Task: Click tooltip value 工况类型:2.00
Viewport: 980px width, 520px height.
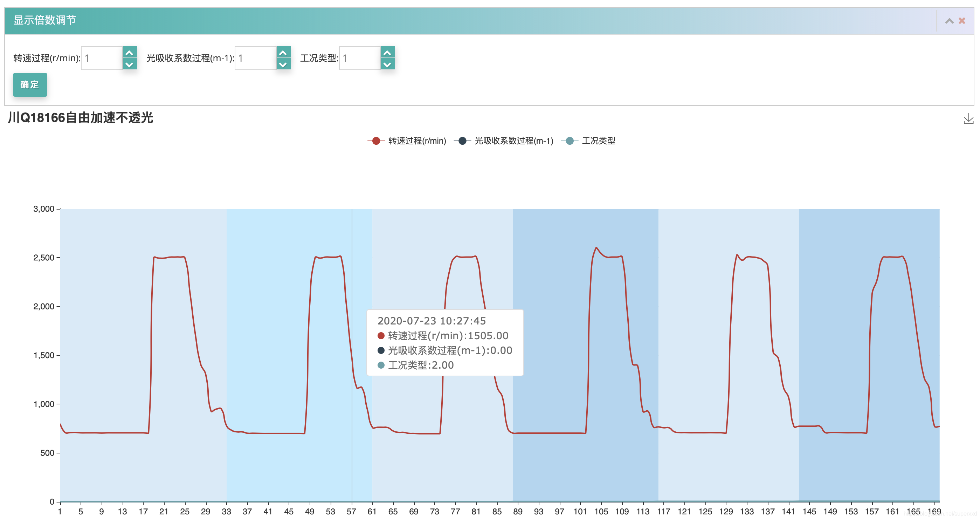Action: point(415,365)
